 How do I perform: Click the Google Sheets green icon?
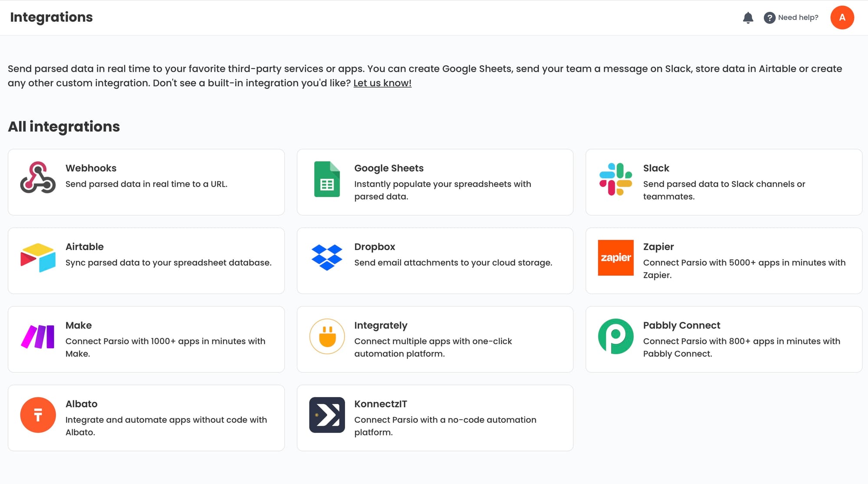(327, 179)
